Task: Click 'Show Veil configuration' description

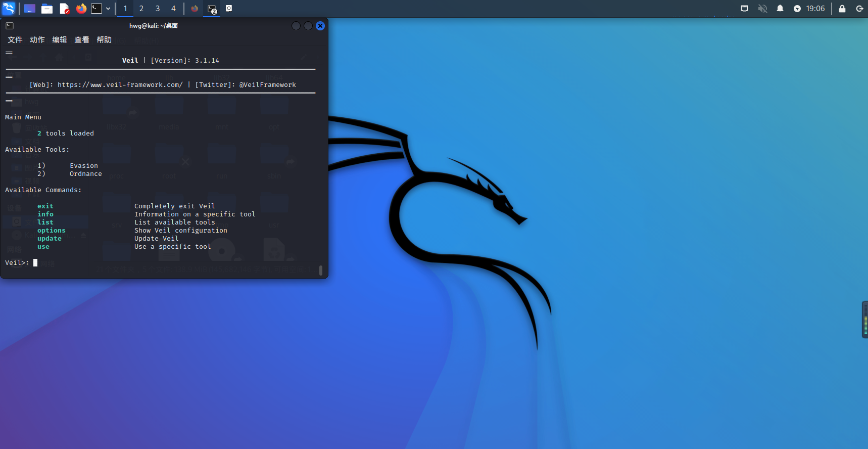Action: [181, 231]
